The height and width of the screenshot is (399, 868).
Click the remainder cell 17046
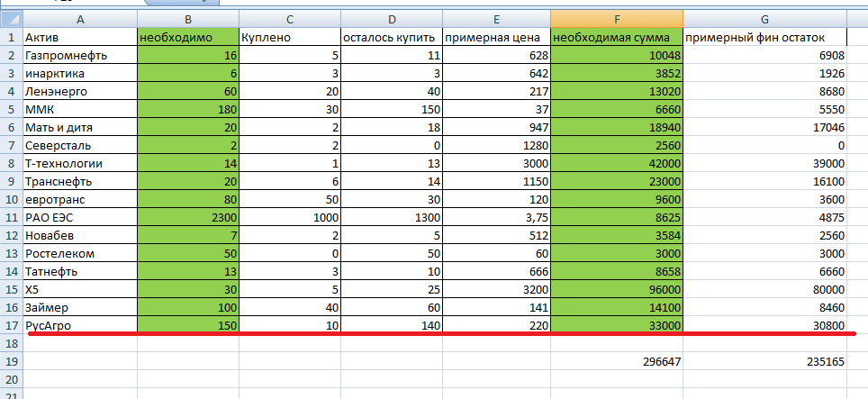point(765,127)
